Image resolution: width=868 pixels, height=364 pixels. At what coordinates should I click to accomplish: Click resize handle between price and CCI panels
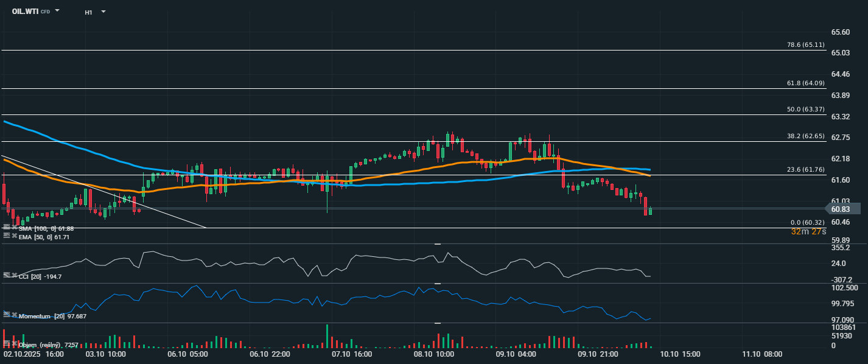(436, 243)
